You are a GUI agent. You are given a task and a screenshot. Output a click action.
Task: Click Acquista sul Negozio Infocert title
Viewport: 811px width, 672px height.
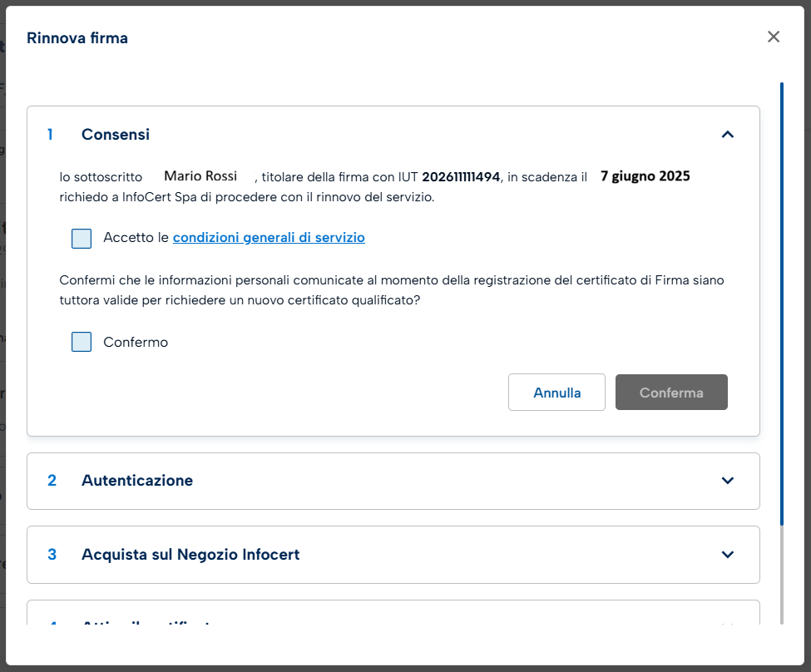(x=190, y=555)
